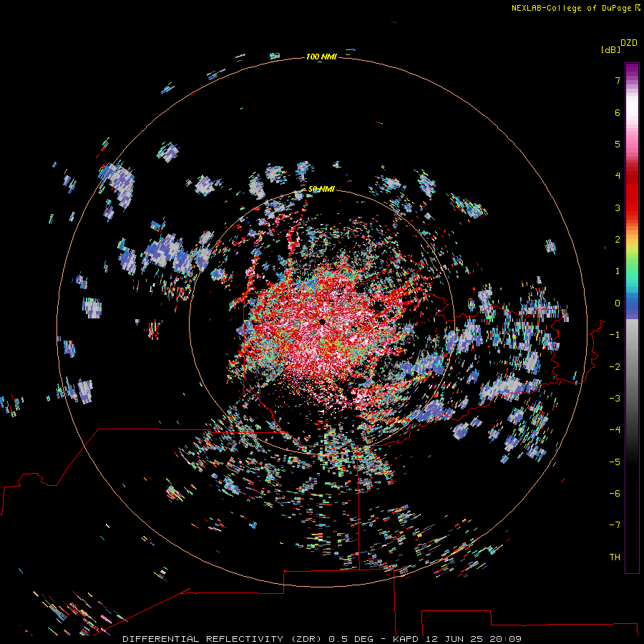Click the 50 NMI range ring label
The height and width of the screenshot is (644, 644).
click(x=321, y=189)
